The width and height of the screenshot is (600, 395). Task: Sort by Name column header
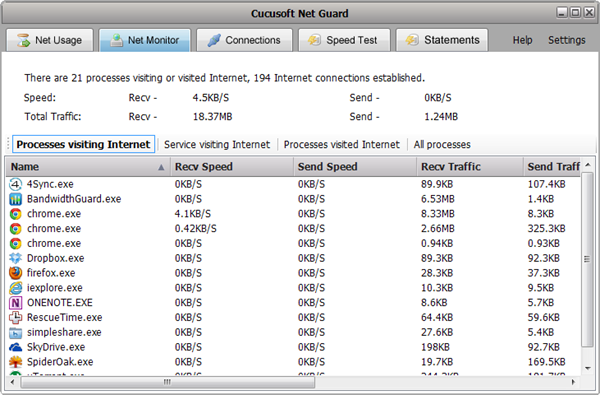click(x=88, y=167)
